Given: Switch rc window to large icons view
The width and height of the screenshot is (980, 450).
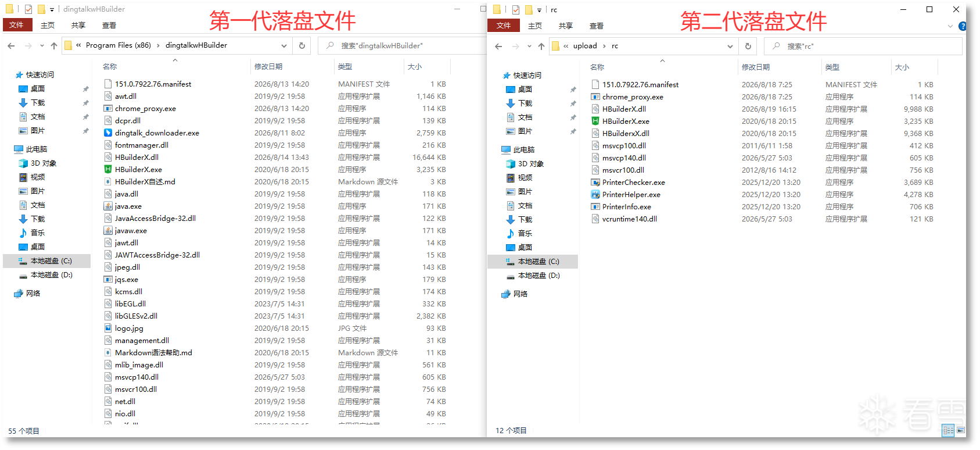Looking at the screenshot, I should (x=960, y=430).
